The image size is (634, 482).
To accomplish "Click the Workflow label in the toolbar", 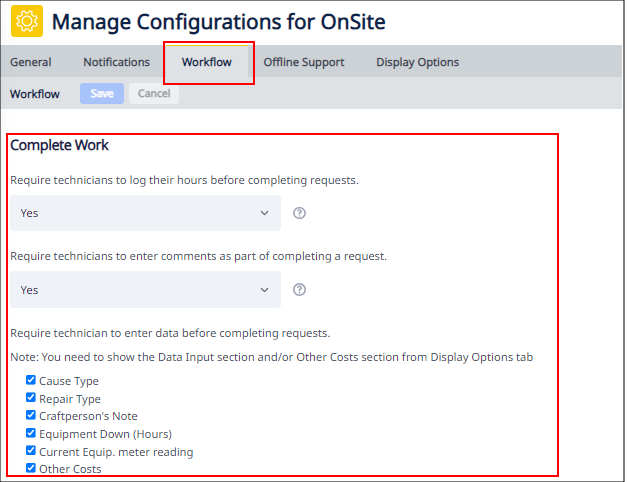I will click(35, 94).
